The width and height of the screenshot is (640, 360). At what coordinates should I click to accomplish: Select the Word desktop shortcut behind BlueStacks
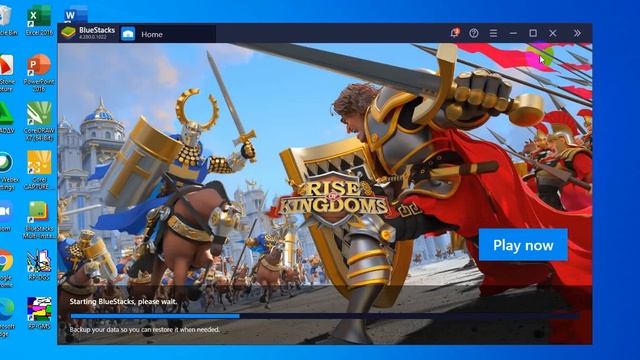76,15
